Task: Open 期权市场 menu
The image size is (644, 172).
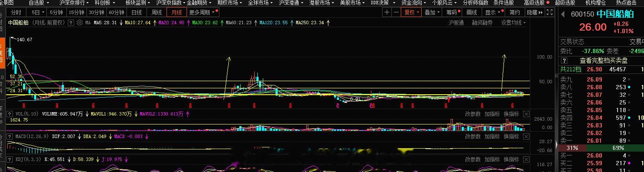Action: (x=230, y=3)
